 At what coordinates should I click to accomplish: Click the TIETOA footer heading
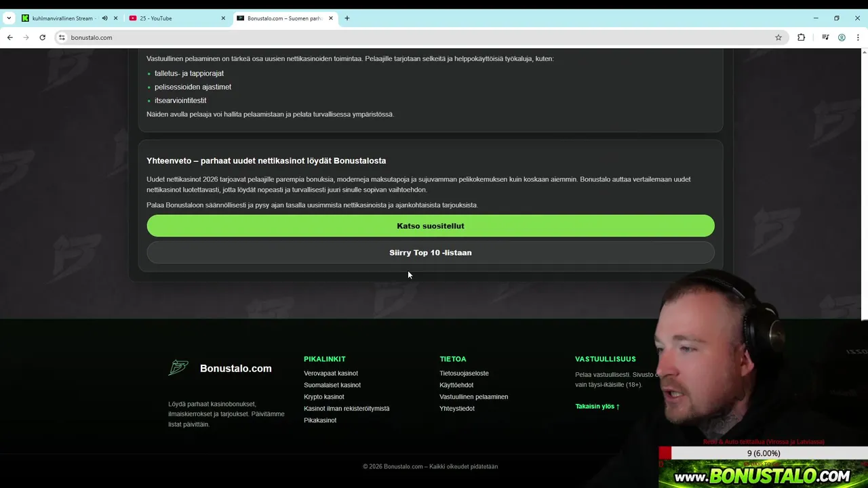(x=453, y=359)
